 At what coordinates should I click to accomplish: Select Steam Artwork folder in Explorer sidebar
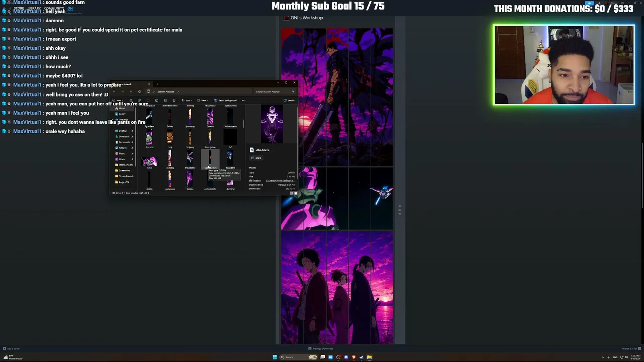tap(124, 165)
